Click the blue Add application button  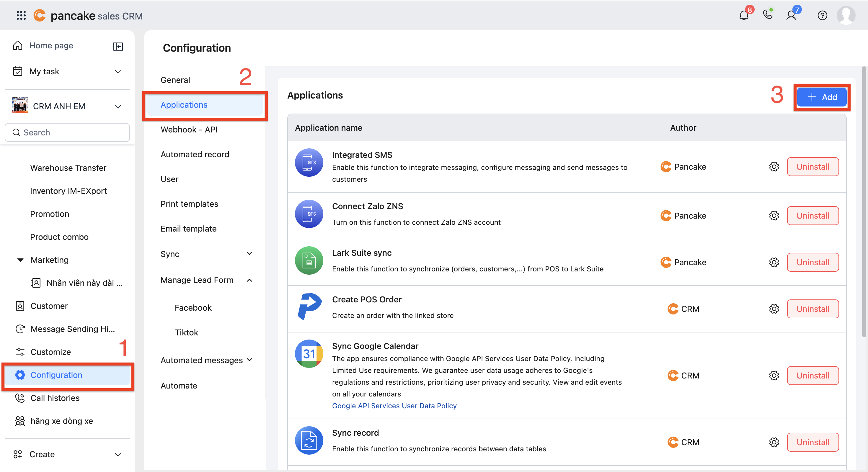coord(821,97)
